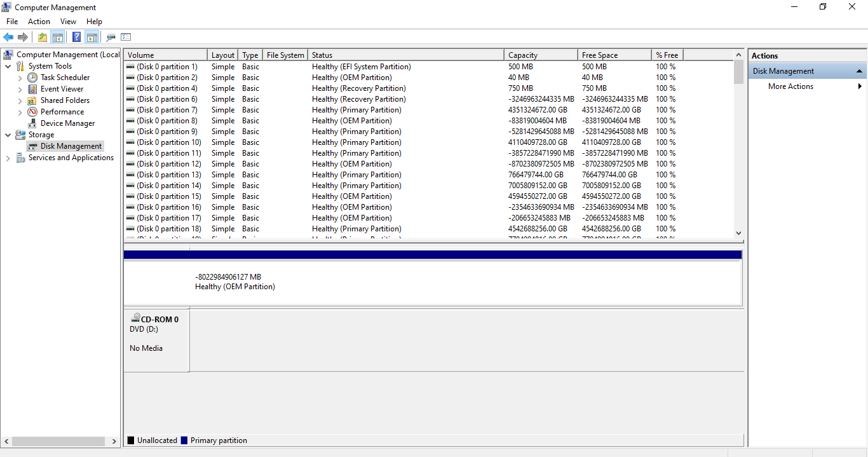Viewport: 868px width, 457px height.
Task: Click the Back navigation arrow
Action: pyautogui.click(x=8, y=36)
